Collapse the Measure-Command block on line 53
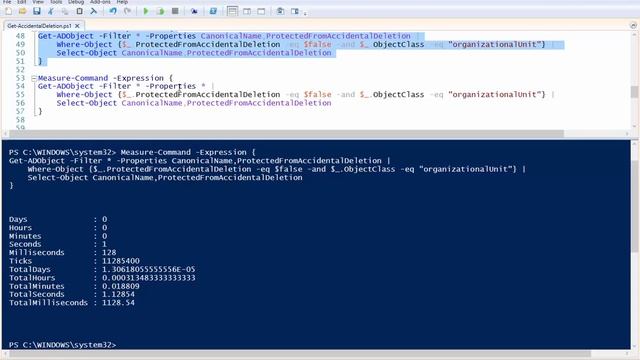Screen dimensions: 640x360 tap(34, 78)
